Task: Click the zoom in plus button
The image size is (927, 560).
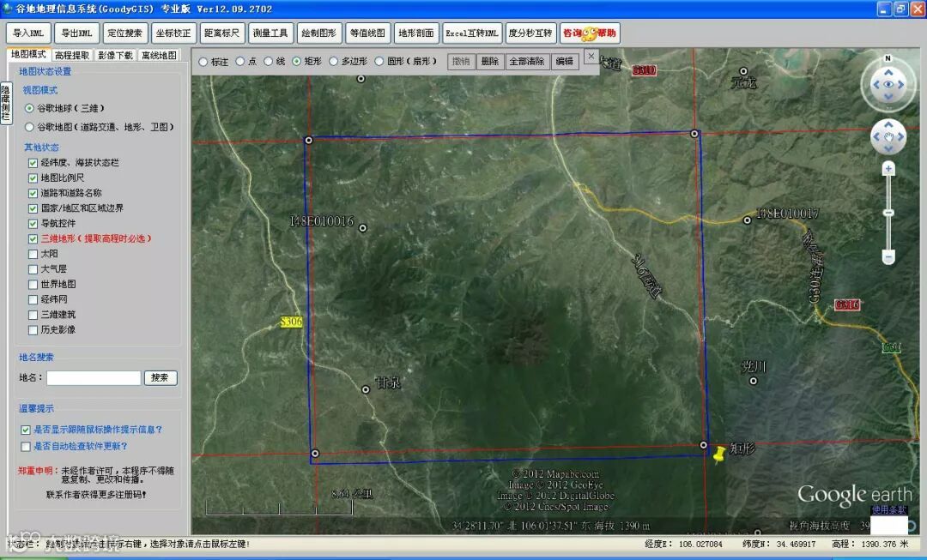Action: click(x=888, y=170)
